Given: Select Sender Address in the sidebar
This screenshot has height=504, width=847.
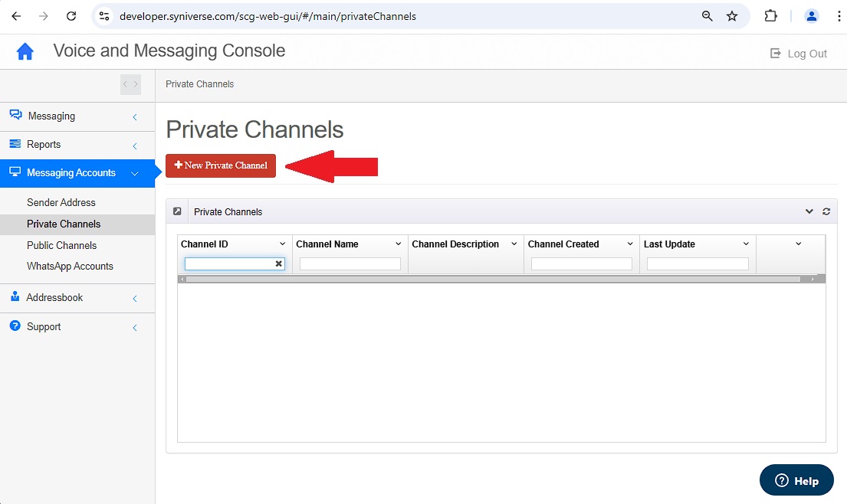Looking at the screenshot, I should tap(61, 202).
